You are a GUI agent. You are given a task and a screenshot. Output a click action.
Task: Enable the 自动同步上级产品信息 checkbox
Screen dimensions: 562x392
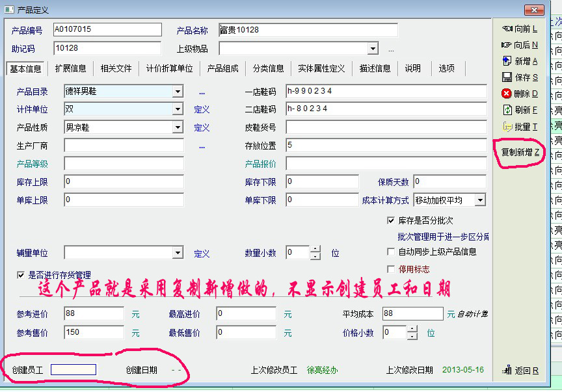pos(391,252)
